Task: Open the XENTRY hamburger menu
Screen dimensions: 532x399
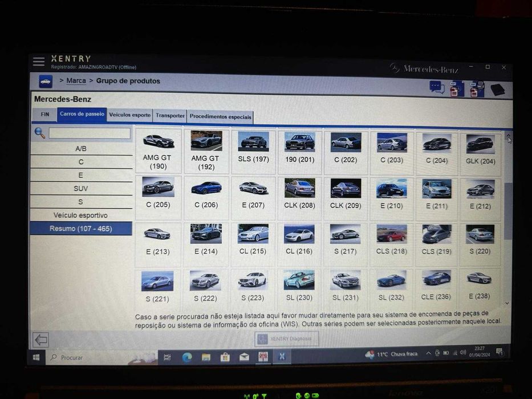Action: point(39,62)
